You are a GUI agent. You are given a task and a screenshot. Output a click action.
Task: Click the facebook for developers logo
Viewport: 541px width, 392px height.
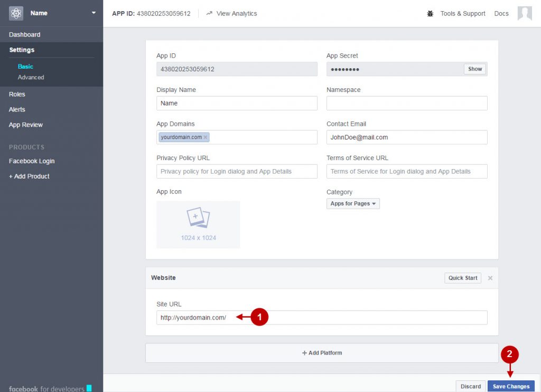click(x=50, y=388)
